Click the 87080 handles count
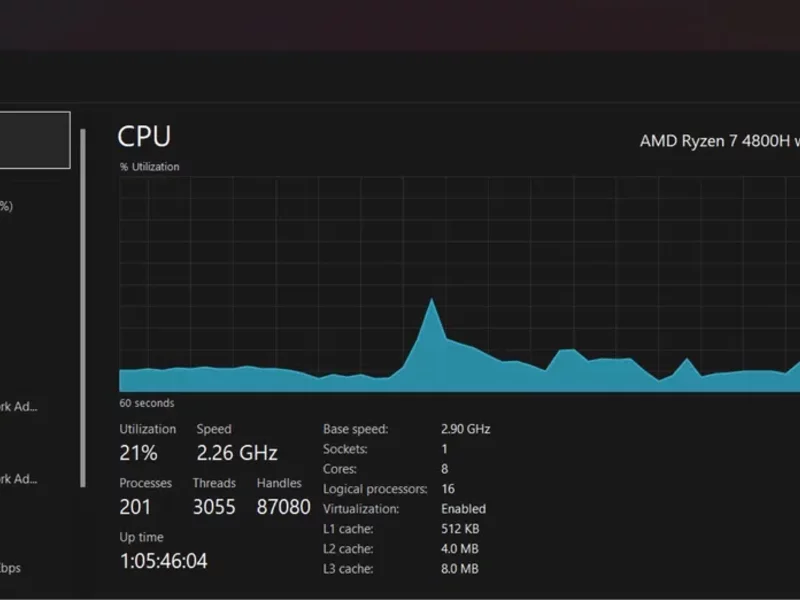Image resolution: width=800 pixels, height=600 pixels. point(283,507)
